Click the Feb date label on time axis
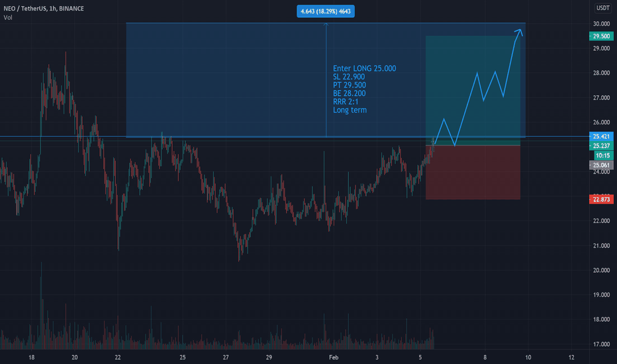The height and width of the screenshot is (364, 617). [334, 357]
